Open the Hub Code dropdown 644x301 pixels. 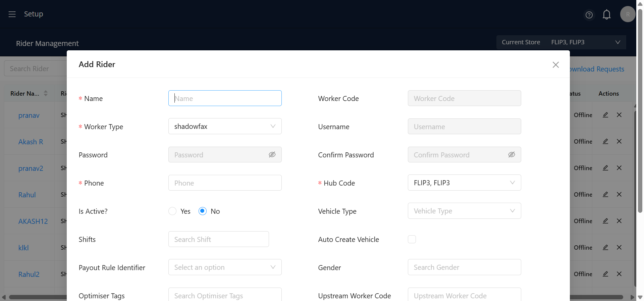464,183
